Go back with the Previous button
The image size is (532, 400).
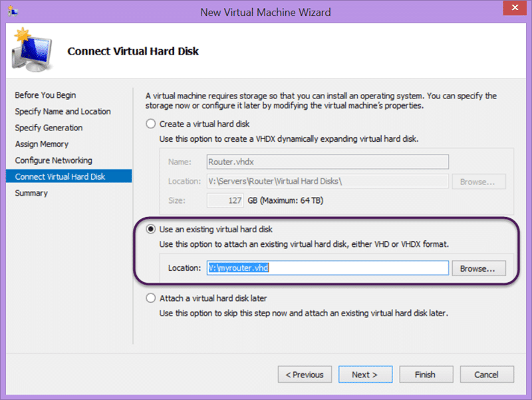[305, 374]
